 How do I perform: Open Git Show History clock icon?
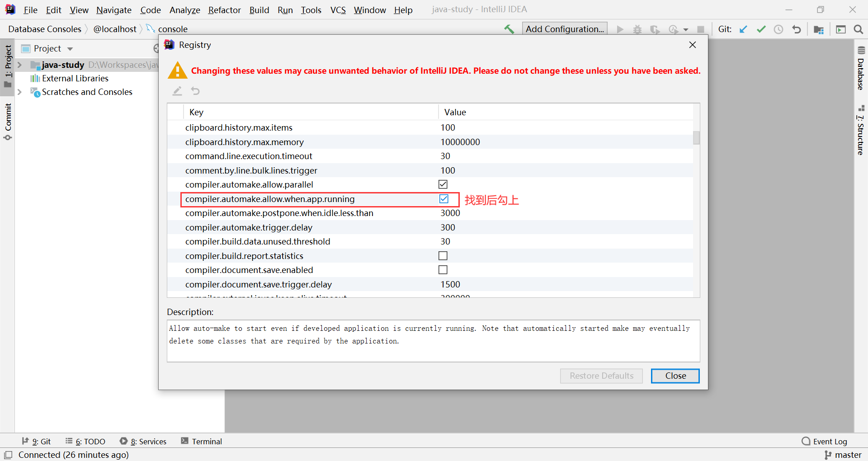(x=778, y=29)
